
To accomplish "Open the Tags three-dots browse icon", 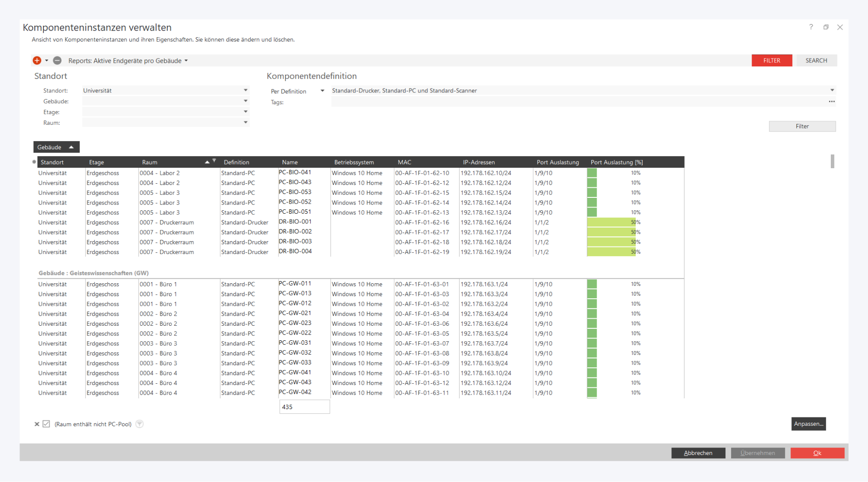I will pos(832,102).
